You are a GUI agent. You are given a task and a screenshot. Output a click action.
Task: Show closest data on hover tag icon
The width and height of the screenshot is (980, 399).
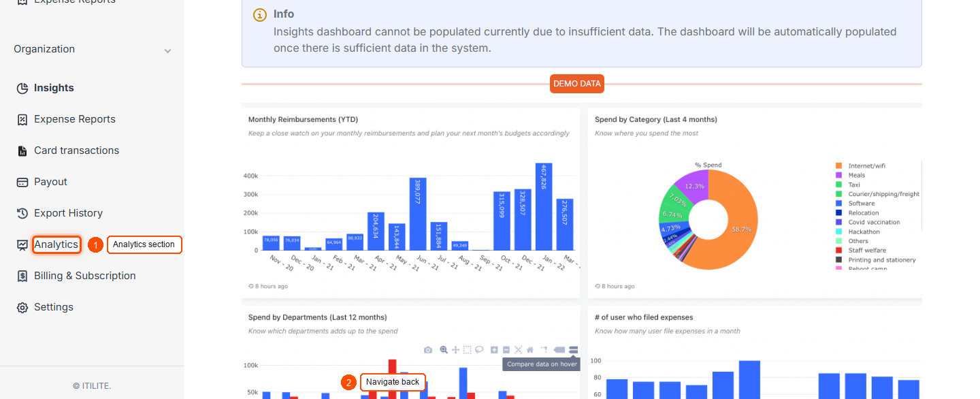[x=559, y=350]
